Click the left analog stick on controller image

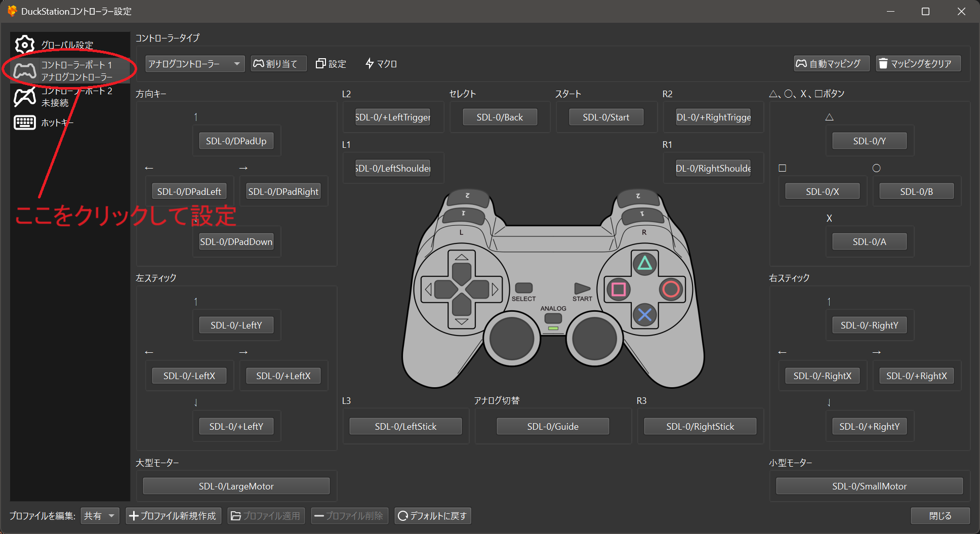pos(512,338)
